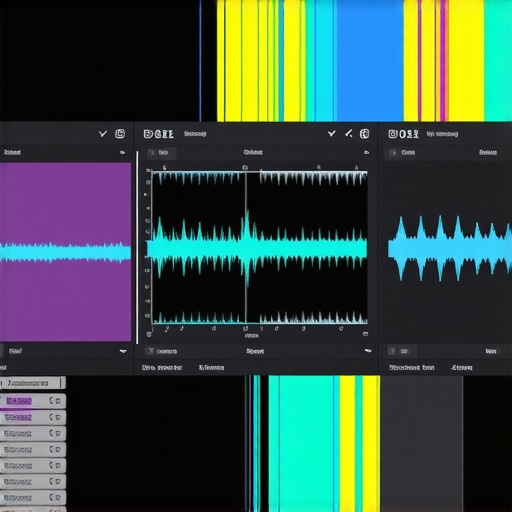The height and width of the screenshot is (512, 512).
Task: Open the small arrow in the purple panel's sub-header
Action: [x=122, y=153]
